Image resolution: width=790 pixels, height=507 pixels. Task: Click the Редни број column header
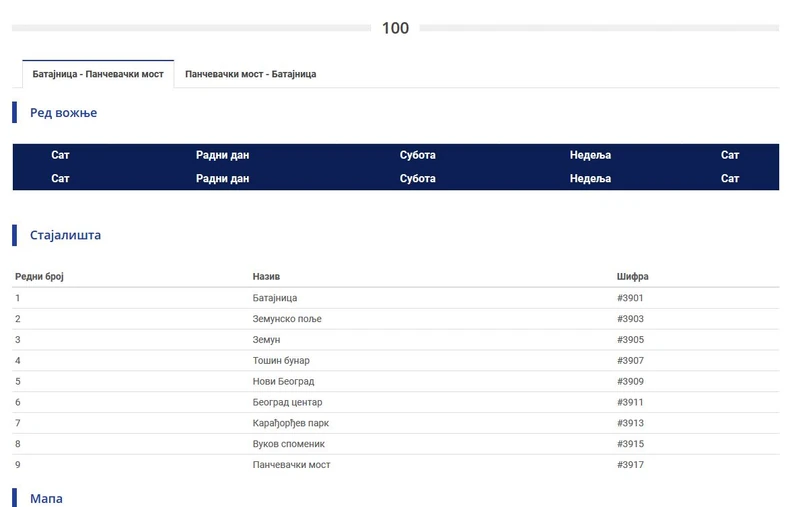tap(39, 276)
